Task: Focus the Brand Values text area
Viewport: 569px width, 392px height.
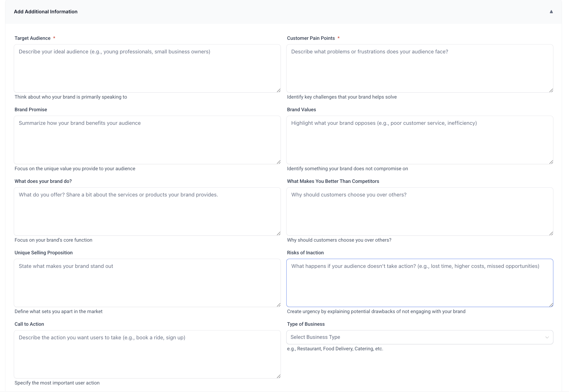Action: tap(419, 140)
